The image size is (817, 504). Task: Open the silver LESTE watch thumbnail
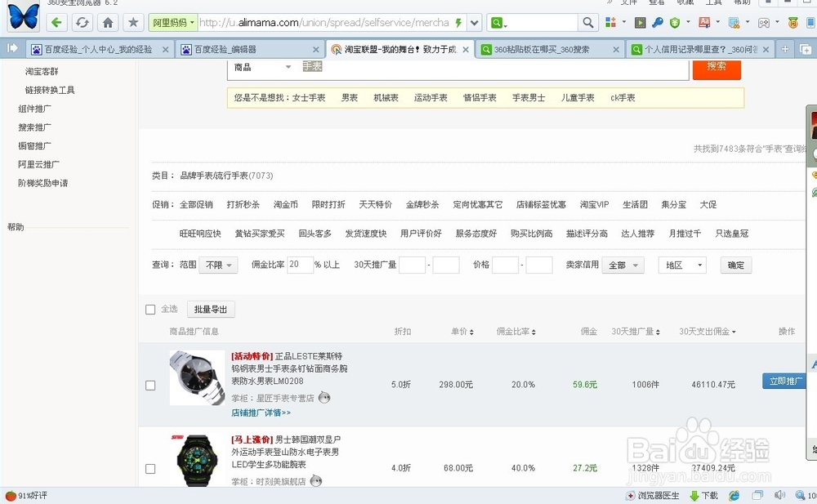pyautogui.click(x=197, y=378)
